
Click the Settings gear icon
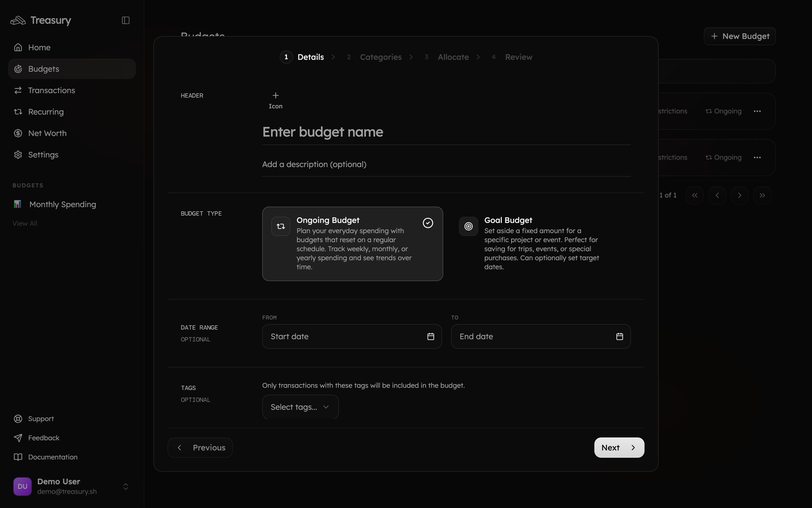tap(18, 155)
